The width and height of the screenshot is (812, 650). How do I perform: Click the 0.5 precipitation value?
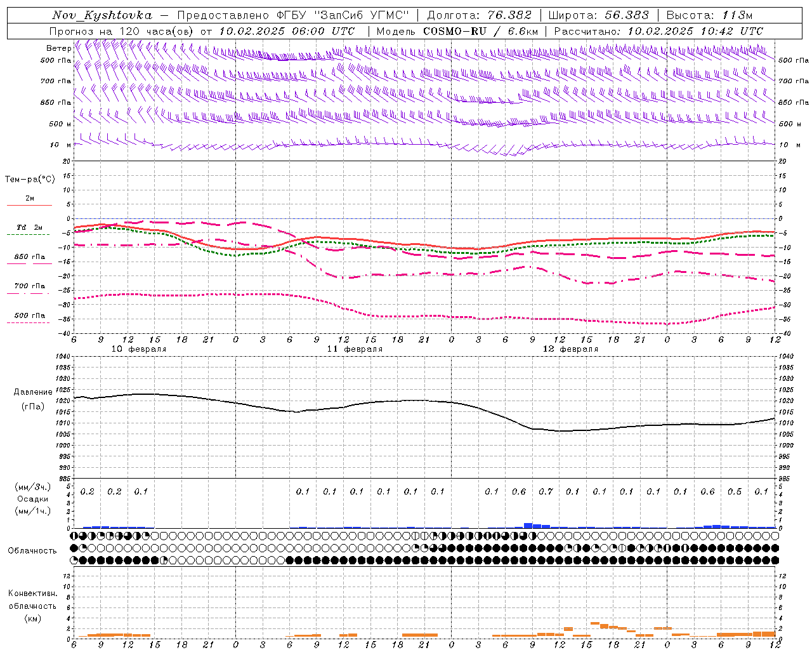point(735,491)
